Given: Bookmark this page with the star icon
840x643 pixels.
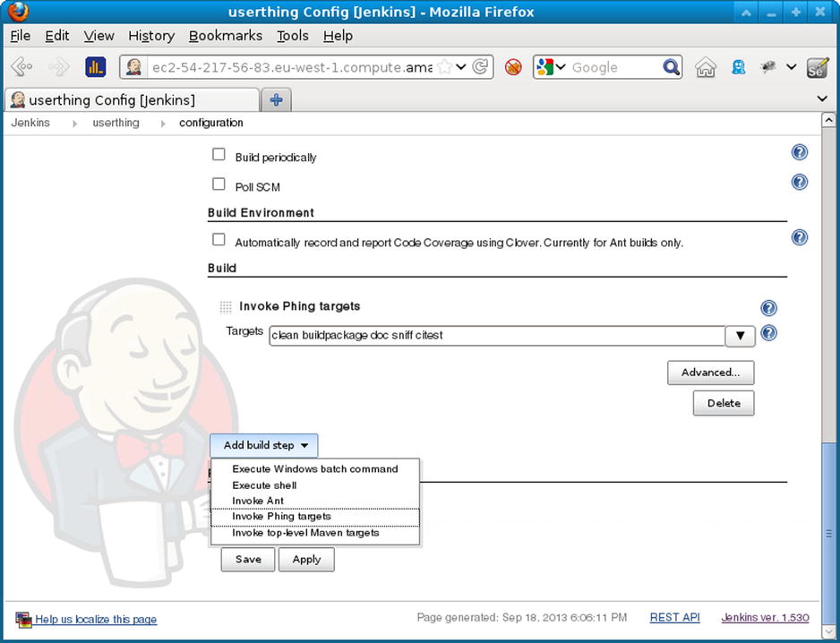Looking at the screenshot, I should click(x=444, y=67).
